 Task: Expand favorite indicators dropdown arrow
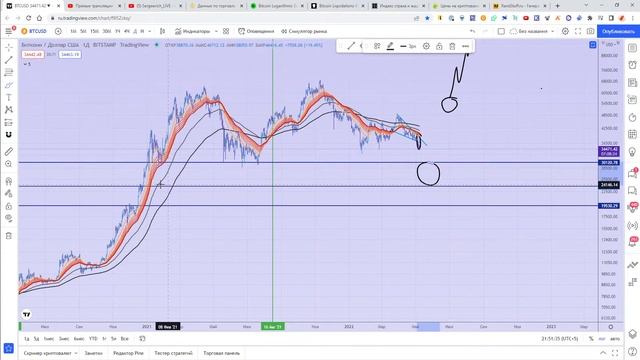[x=216, y=31]
